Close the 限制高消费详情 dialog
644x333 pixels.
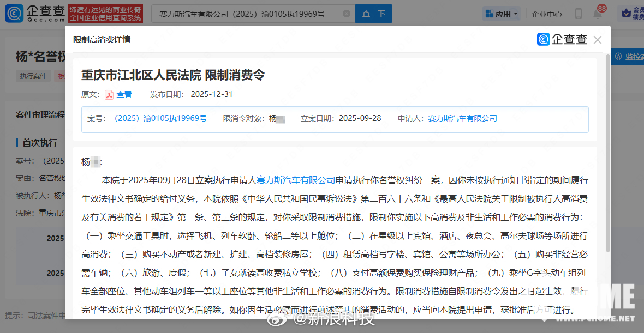[x=598, y=40]
